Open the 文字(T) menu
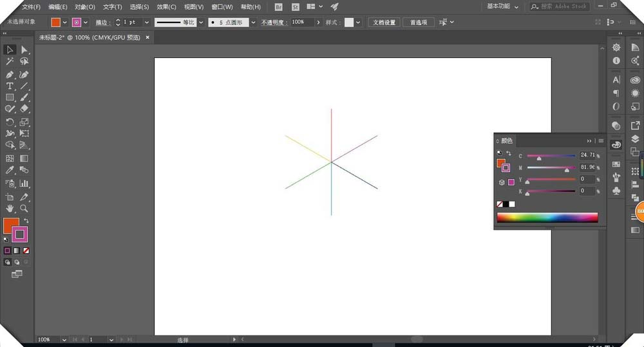 coord(112,7)
